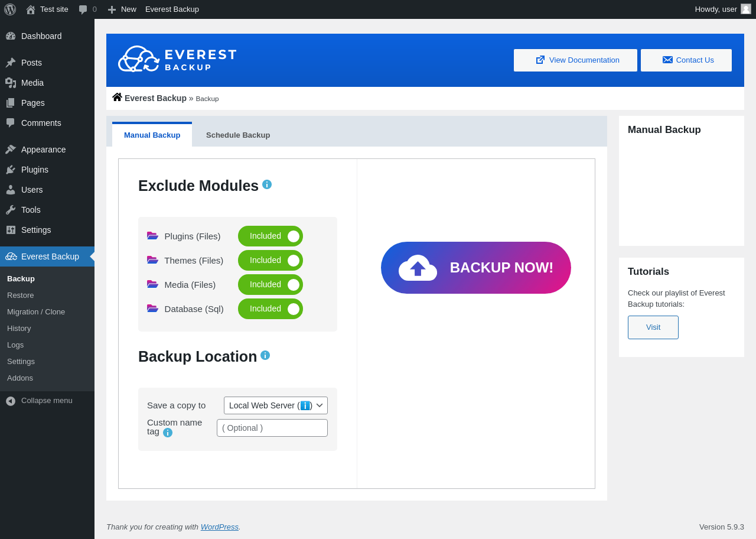Click the Exclude Modules info icon
Image resolution: width=756 pixels, height=539 pixels.
(267, 184)
